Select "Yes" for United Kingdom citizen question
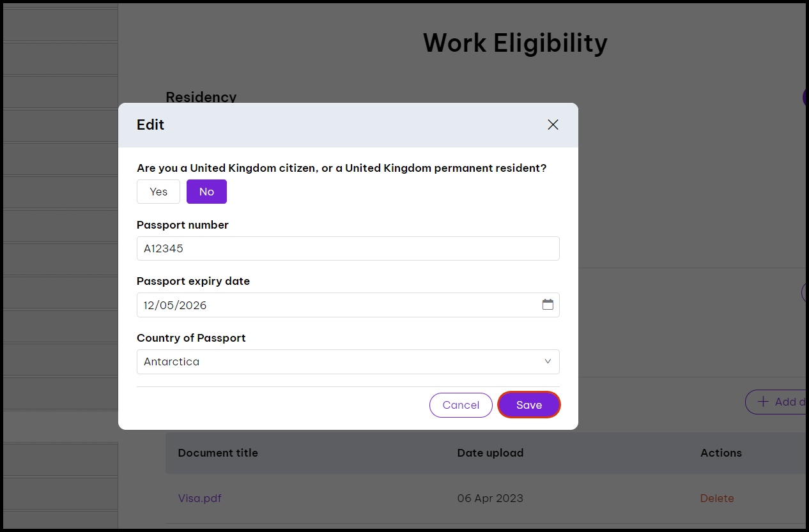Viewport: 809px width, 532px height. click(158, 192)
